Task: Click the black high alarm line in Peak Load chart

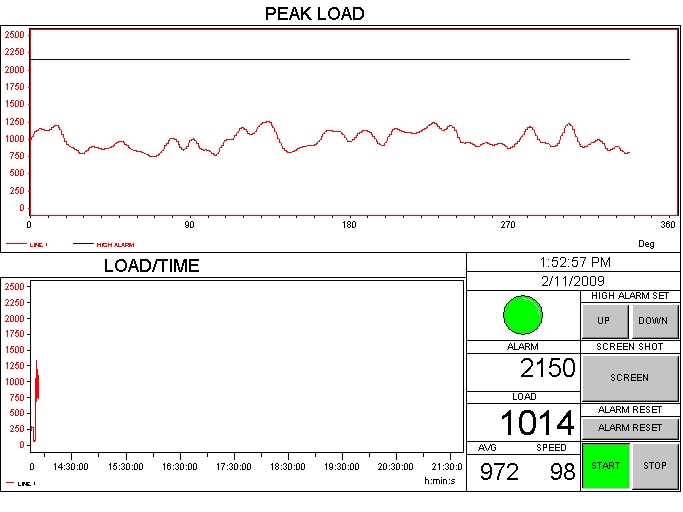Action: click(x=330, y=60)
